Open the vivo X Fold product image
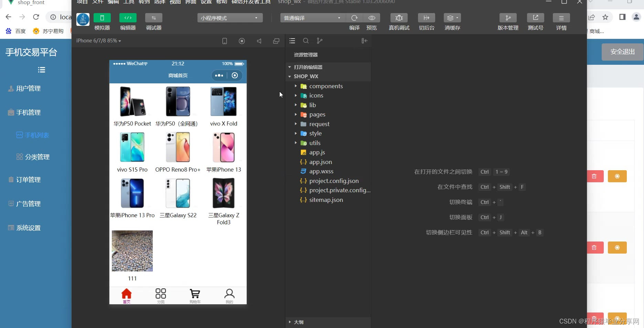The height and width of the screenshot is (328, 644). (224, 102)
